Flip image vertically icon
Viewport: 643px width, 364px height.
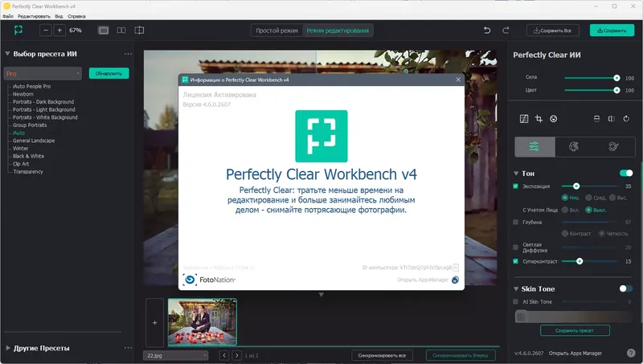[596, 119]
